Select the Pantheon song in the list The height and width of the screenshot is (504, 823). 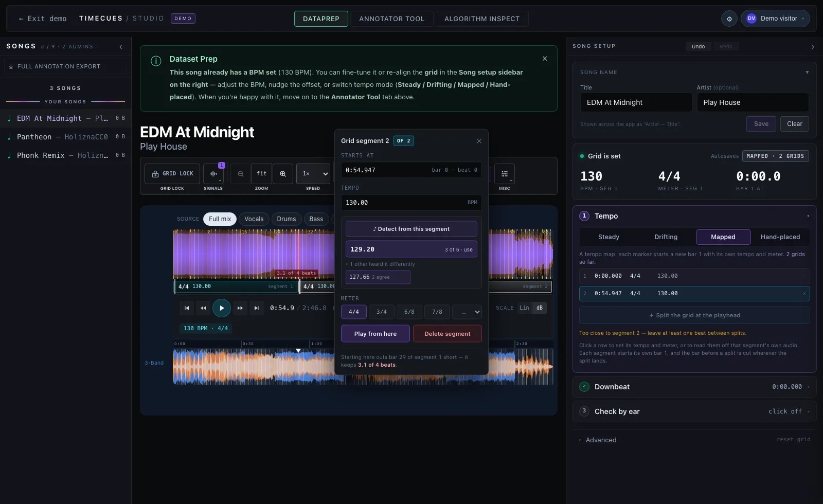65,137
